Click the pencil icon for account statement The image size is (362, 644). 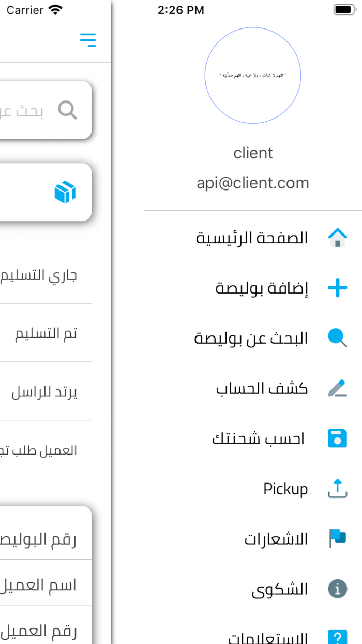click(x=337, y=388)
